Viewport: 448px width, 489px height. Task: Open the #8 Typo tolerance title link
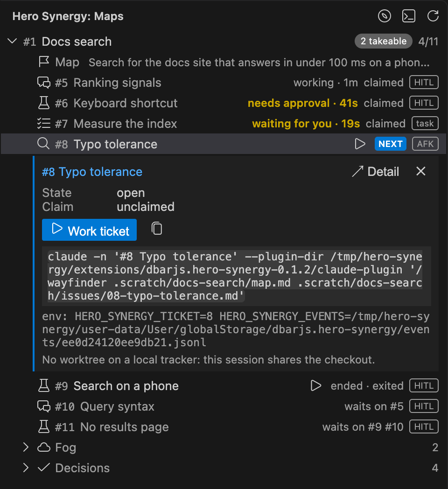(x=92, y=172)
